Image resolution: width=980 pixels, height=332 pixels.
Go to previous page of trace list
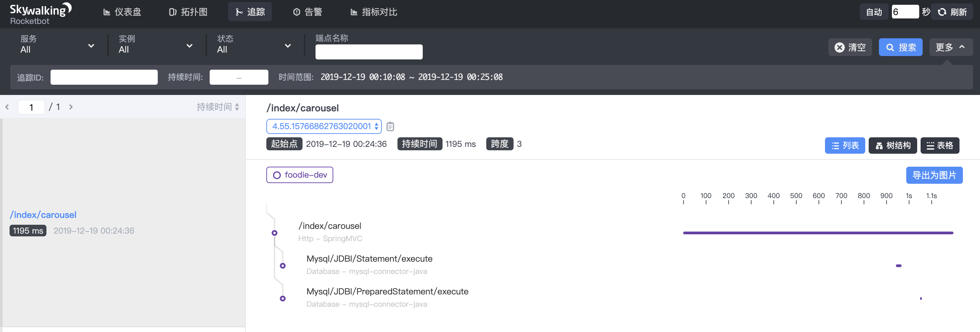[x=7, y=107]
